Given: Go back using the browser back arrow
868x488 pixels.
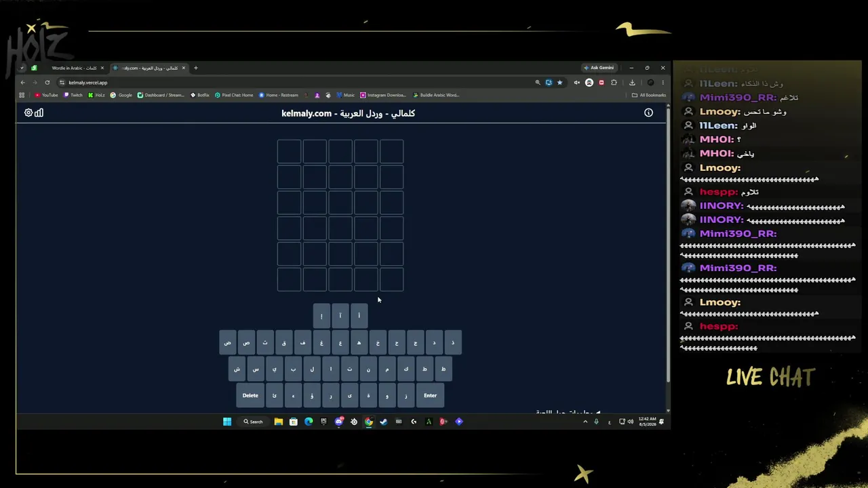Looking at the screenshot, I should click(x=22, y=83).
